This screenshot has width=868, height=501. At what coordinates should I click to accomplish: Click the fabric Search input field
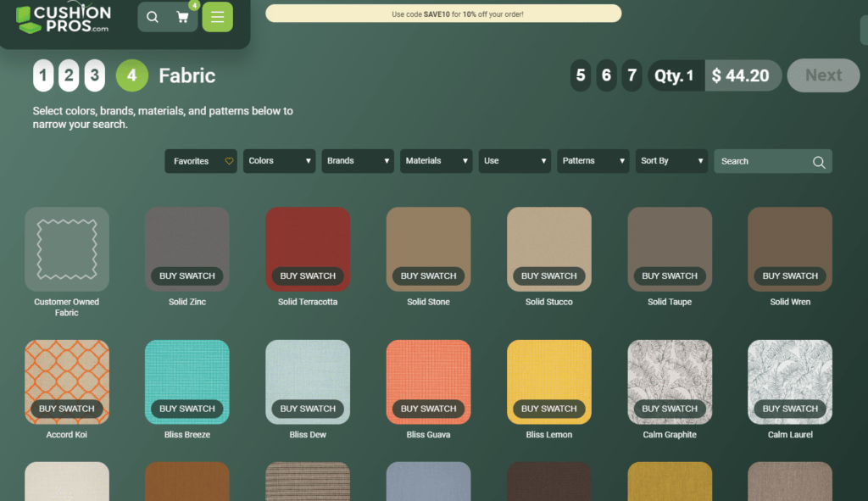[x=760, y=161]
